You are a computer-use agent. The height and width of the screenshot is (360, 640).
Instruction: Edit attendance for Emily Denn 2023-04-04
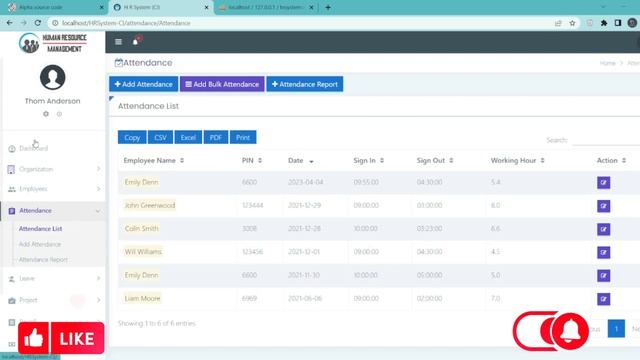point(603,182)
